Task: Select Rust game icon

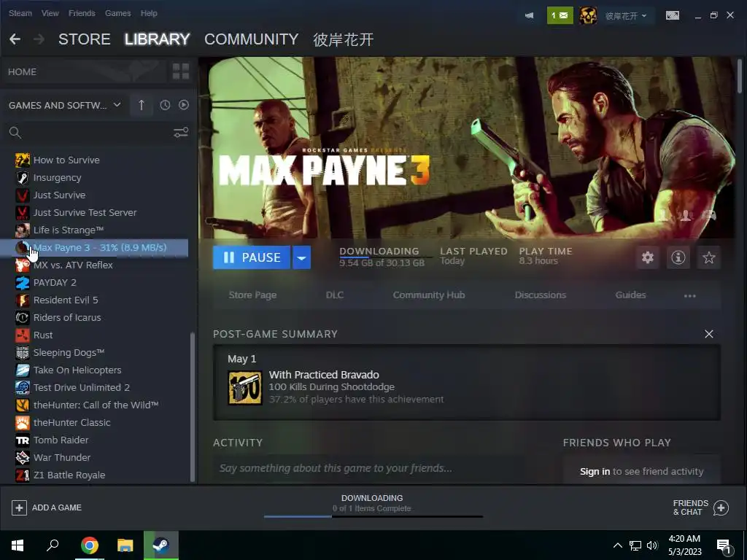Action: point(23,335)
